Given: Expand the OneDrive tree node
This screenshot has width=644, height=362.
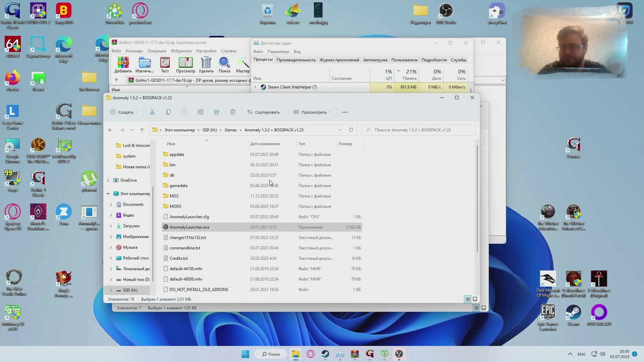Looking at the screenshot, I should pyautogui.click(x=108, y=180).
